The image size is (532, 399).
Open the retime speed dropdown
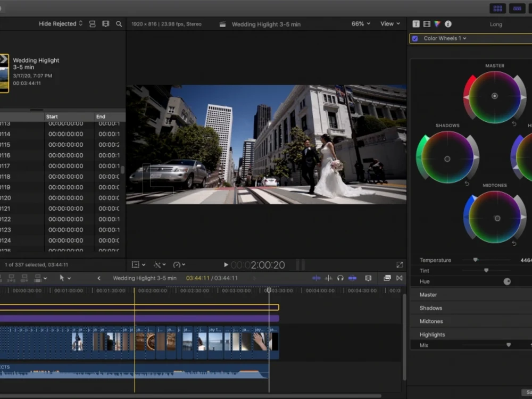[179, 264]
